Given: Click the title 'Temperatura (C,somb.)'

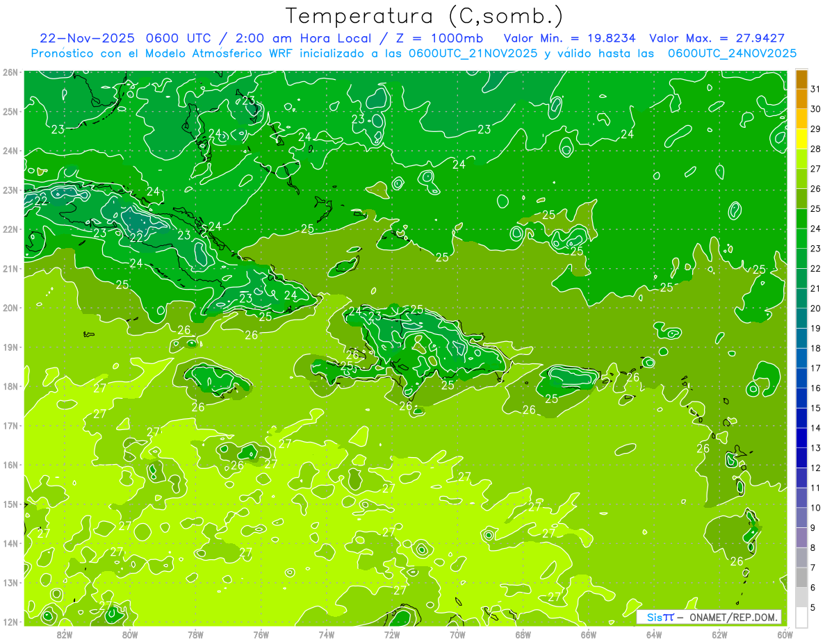Looking at the screenshot, I should (x=425, y=17).
